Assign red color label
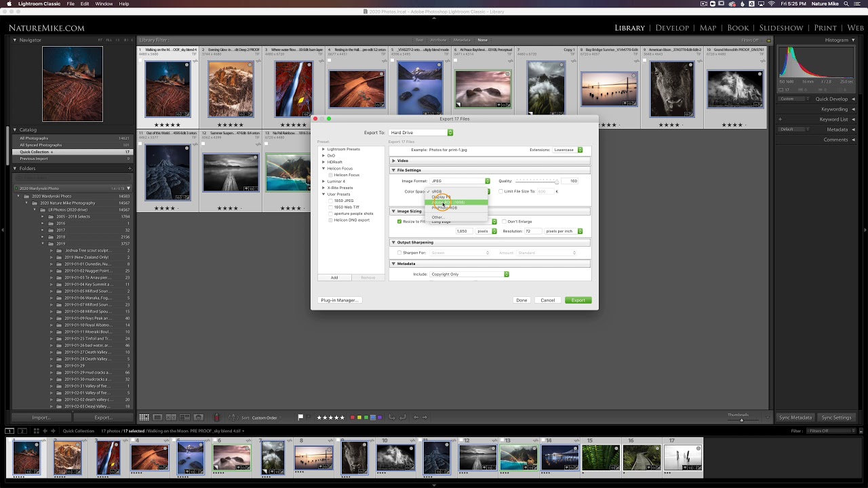 (x=353, y=418)
